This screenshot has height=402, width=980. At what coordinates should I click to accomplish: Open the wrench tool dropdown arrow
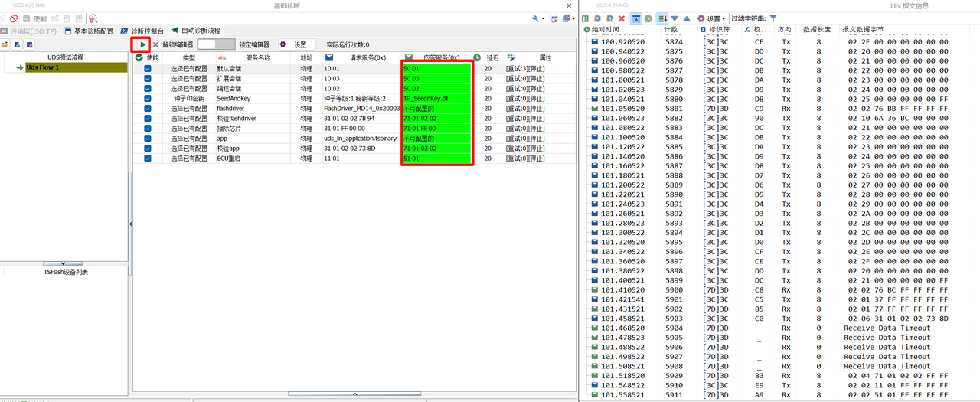coord(544,19)
